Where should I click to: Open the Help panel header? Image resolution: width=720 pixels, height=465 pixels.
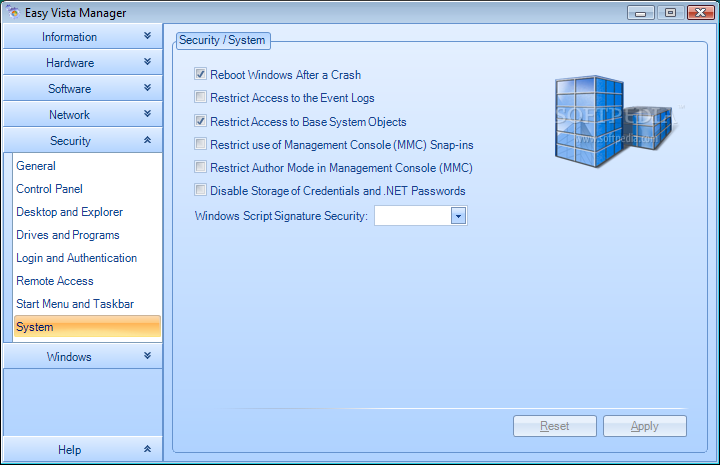coord(83,449)
